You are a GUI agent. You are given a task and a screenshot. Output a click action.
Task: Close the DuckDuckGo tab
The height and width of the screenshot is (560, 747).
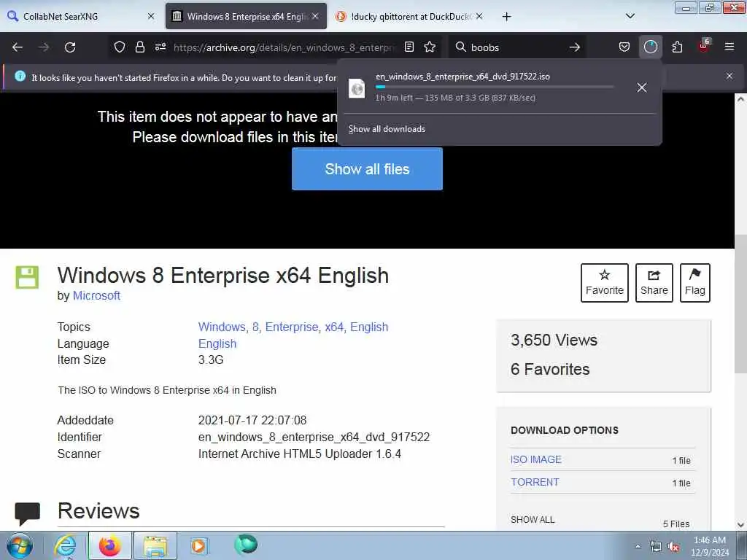tap(479, 16)
